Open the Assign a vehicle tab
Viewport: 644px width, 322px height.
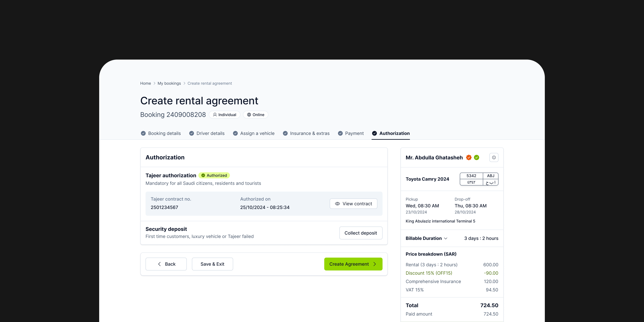257,133
